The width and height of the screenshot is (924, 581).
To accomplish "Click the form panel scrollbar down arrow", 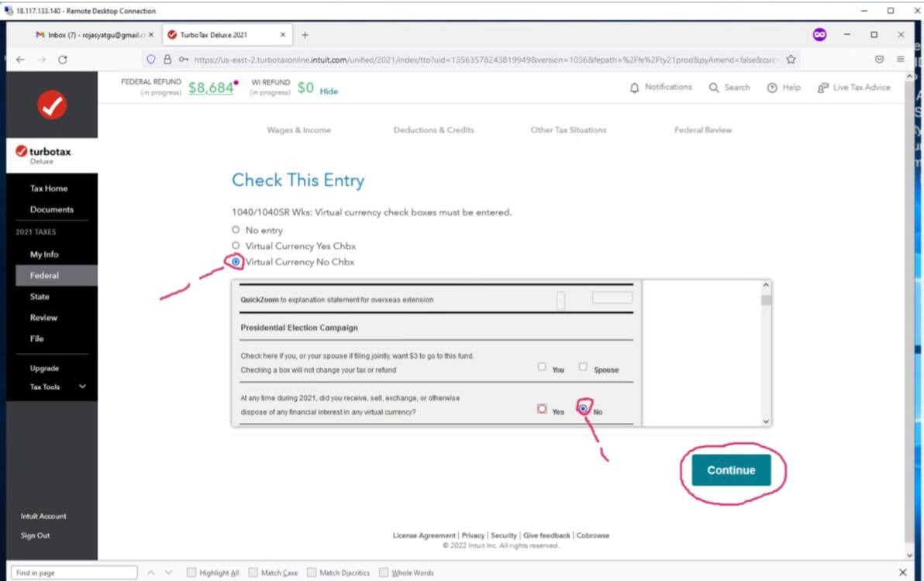I will [766, 421].
